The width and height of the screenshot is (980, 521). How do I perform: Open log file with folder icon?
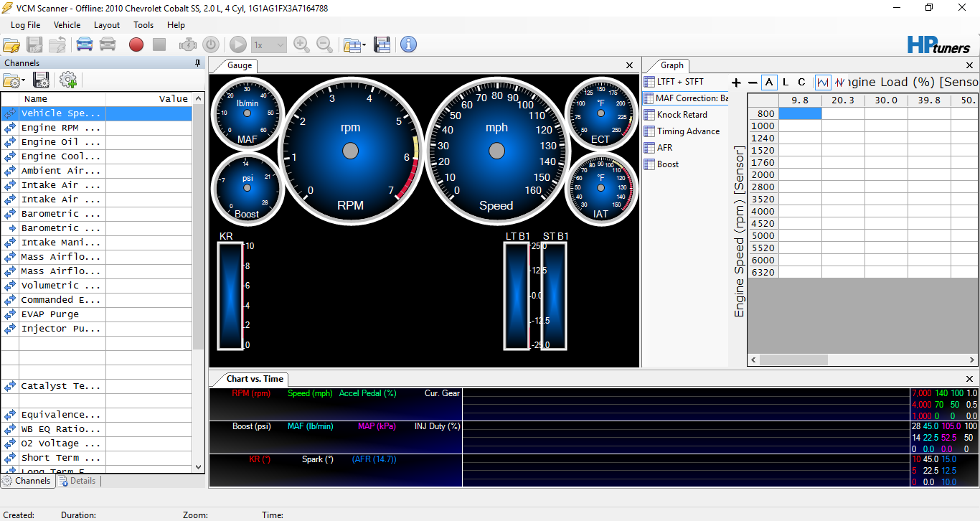click(11, 44)
